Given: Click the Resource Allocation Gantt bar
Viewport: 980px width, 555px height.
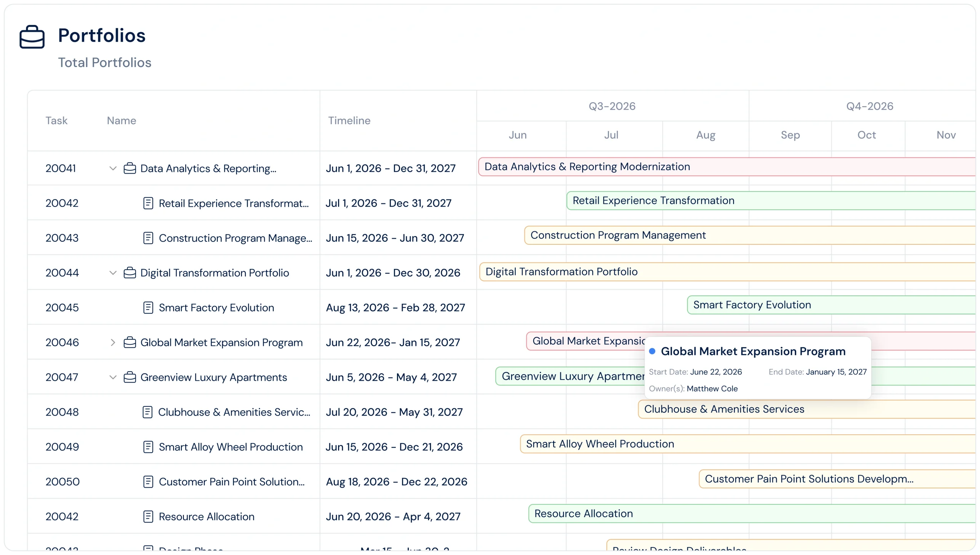Looking at the screenshot, I should [752, 514].
